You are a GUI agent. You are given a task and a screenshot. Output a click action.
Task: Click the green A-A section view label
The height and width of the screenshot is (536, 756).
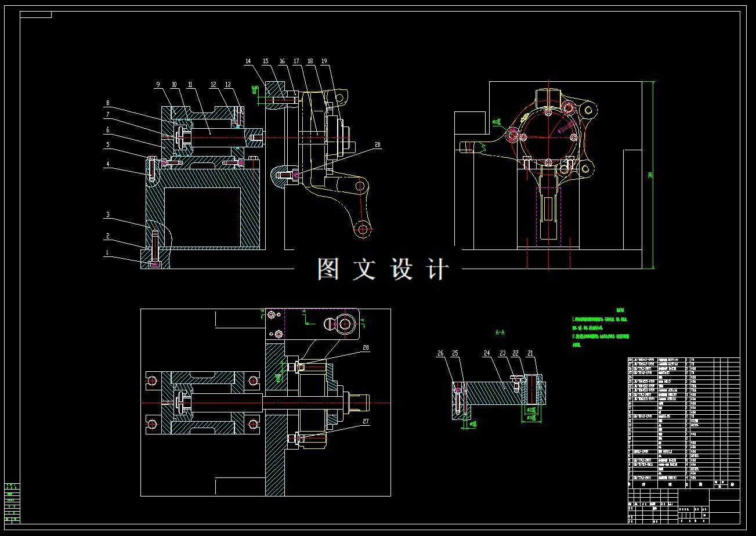point(500,333)
